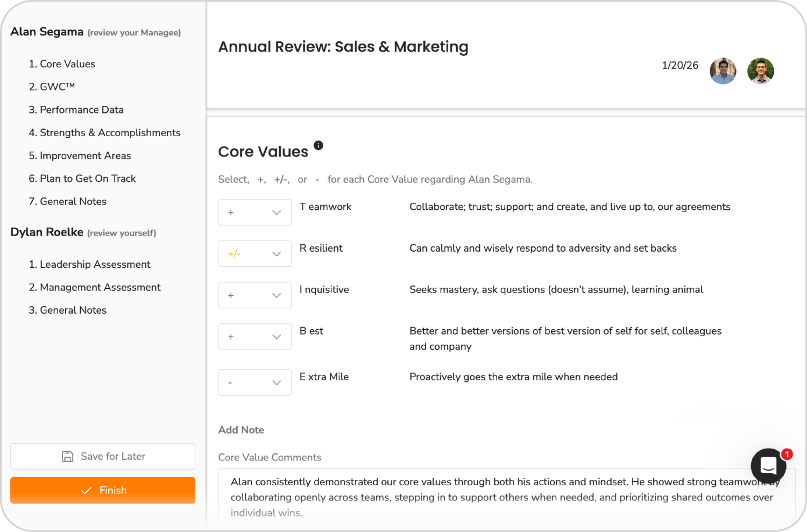Click the first profile avatar near the review date
The image size is (807, 532).
click(723, 70)
